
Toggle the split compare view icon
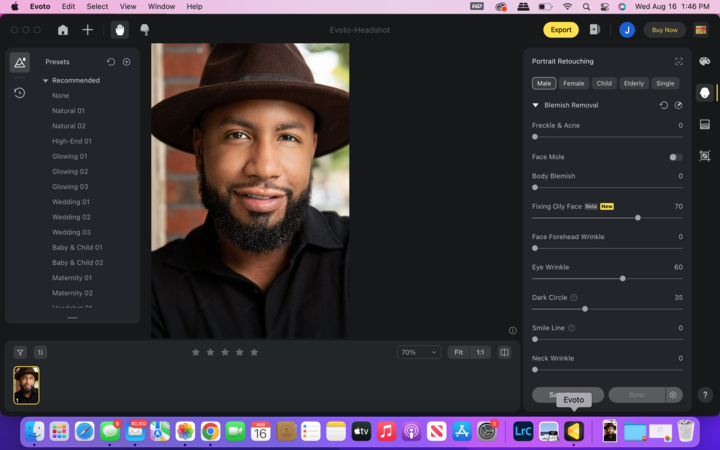pyautogui.click(x=504, y=352)
